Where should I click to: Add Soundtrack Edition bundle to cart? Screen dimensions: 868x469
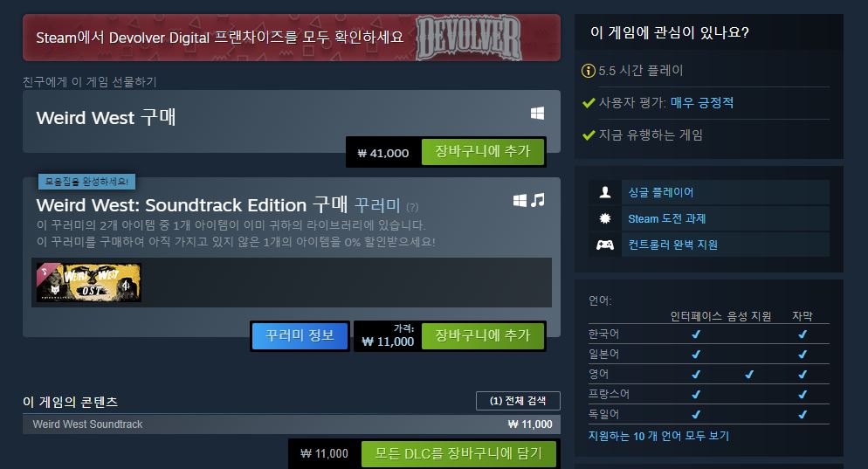pyautogui.click(x=483, y=335)
